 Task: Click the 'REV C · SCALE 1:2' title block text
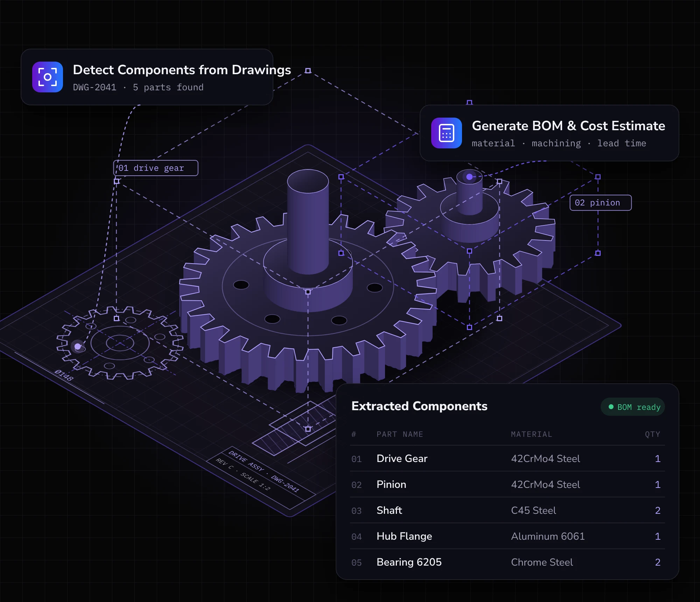pyautogui.click(x=243, y=474)
